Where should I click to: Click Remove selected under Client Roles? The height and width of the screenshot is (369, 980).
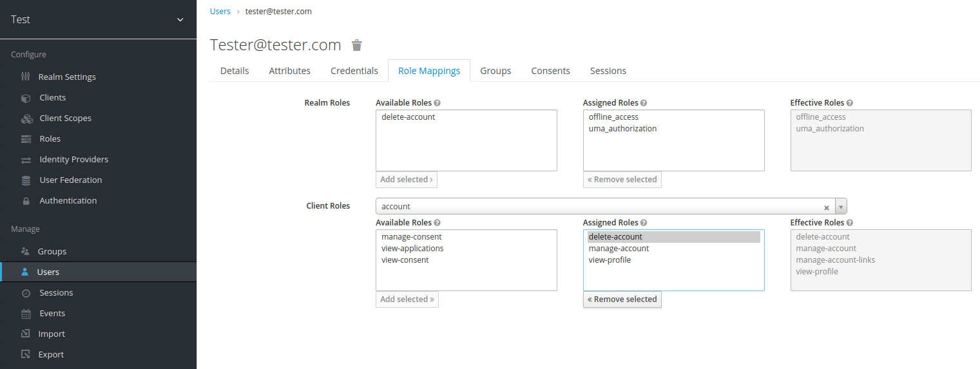pos(622,299)
